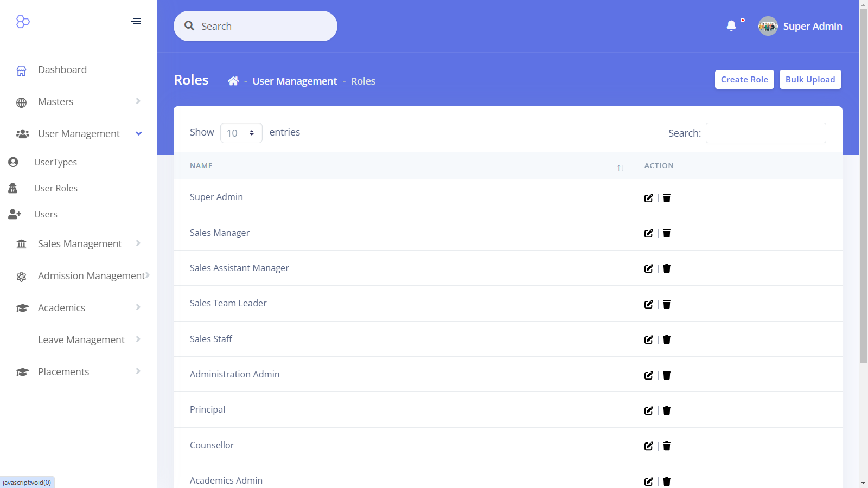Edit the Administration Admin role

click(x=648, y=375)
